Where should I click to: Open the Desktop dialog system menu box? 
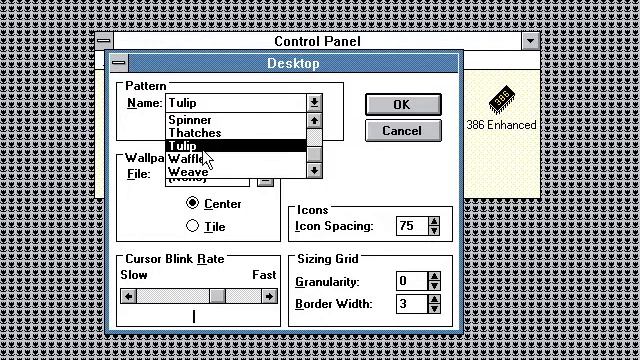pyautogui.click(x=119, y=63)
